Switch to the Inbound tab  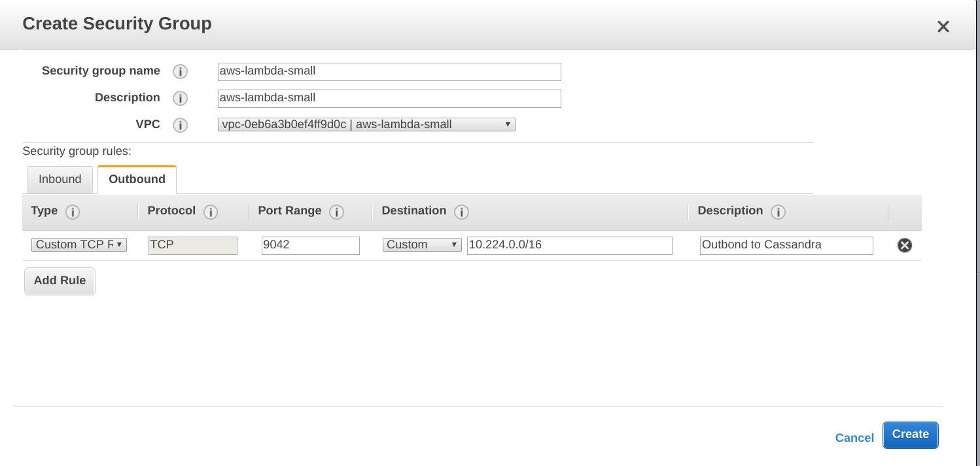point(60,180)
